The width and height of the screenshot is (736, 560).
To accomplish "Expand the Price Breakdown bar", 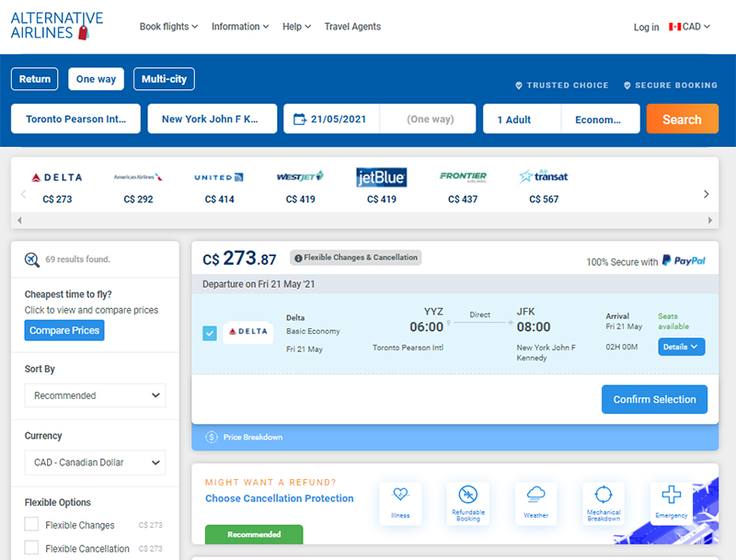I will click(454, 437).
